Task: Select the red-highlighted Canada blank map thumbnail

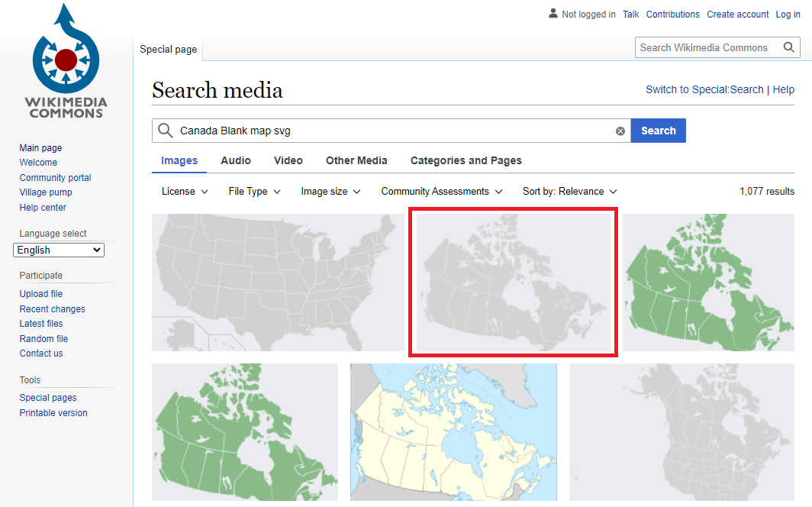Action: [513, 282]
